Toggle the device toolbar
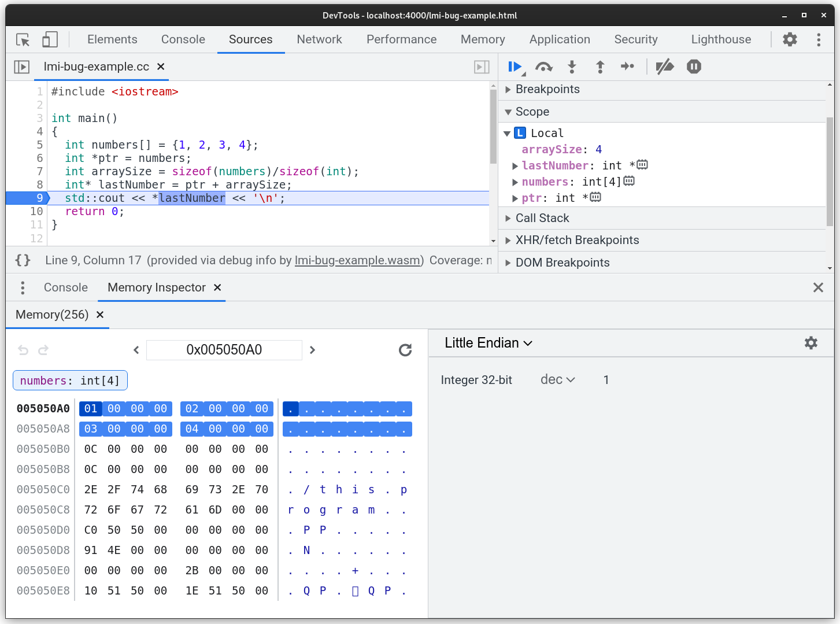This screenshot has height=624, width=840. (50, 39)
